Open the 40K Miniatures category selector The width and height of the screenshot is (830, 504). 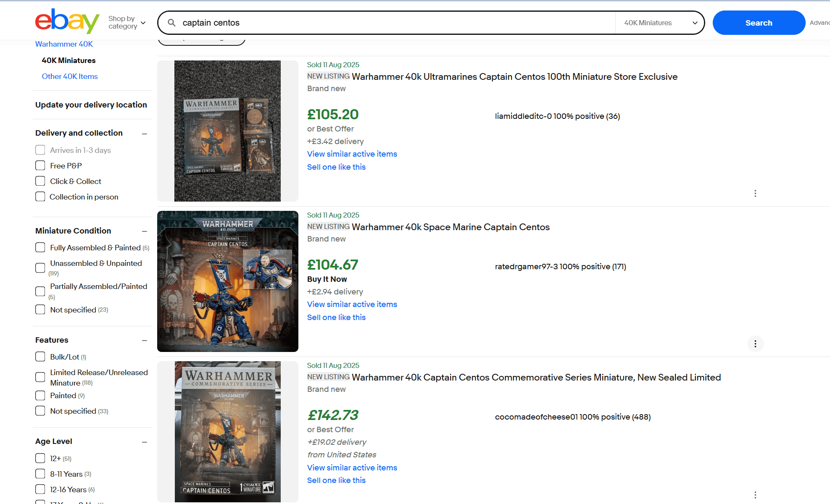660,23
